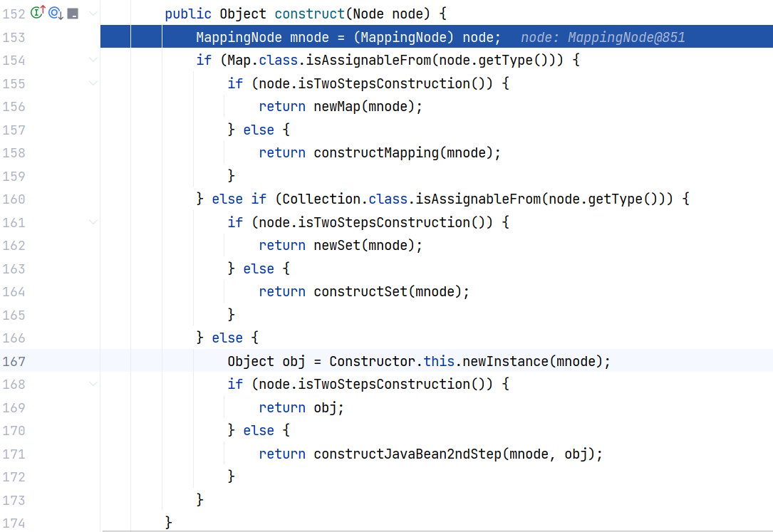
Task: Click isTwoStepsConstruction on line 161
Action: 384,222
